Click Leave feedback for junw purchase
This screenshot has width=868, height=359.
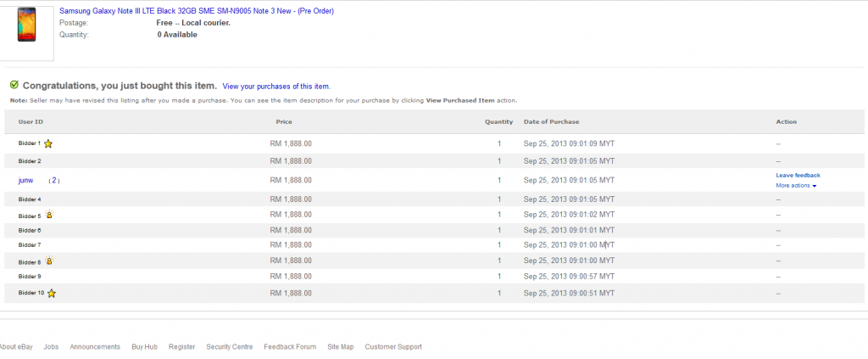(798, 175)
